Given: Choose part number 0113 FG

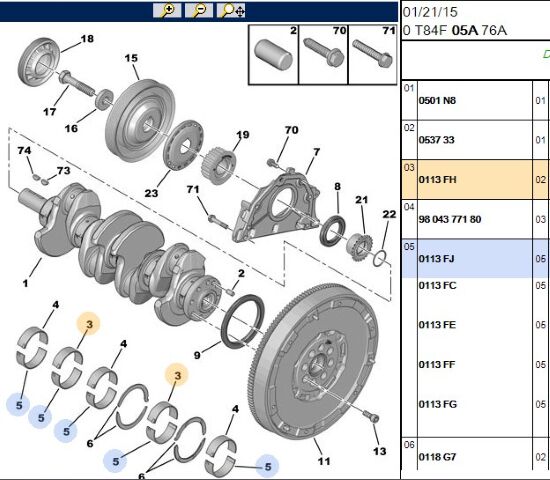Looking at the screenshot, I should (438, 404).
